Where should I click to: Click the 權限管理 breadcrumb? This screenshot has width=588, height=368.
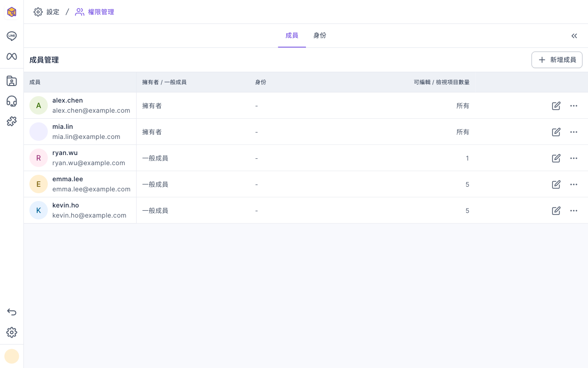(95, 12)
